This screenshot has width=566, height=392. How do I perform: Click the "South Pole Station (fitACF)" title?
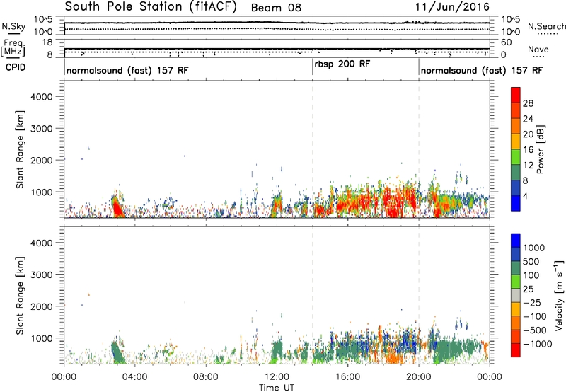tap(151, 7)
